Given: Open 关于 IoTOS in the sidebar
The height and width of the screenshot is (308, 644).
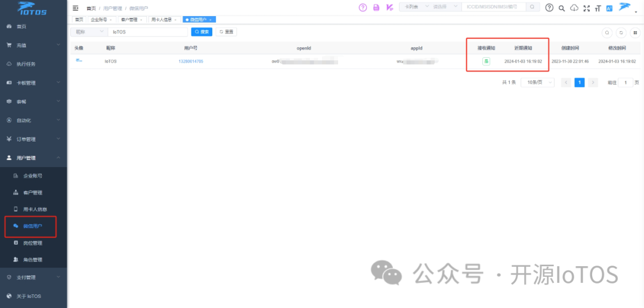Looking at the screenshot, I should tap(33, 296).
